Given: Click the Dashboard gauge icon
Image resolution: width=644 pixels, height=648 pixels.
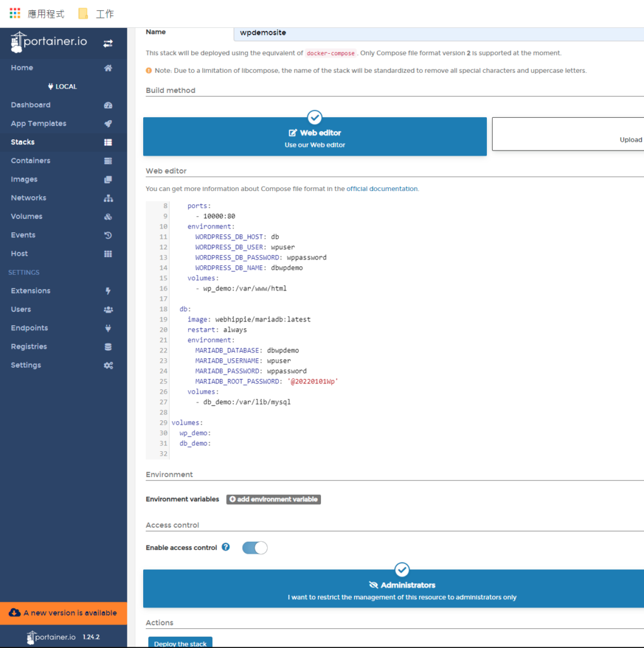Looking at the screenshot, I should point(108,105).
